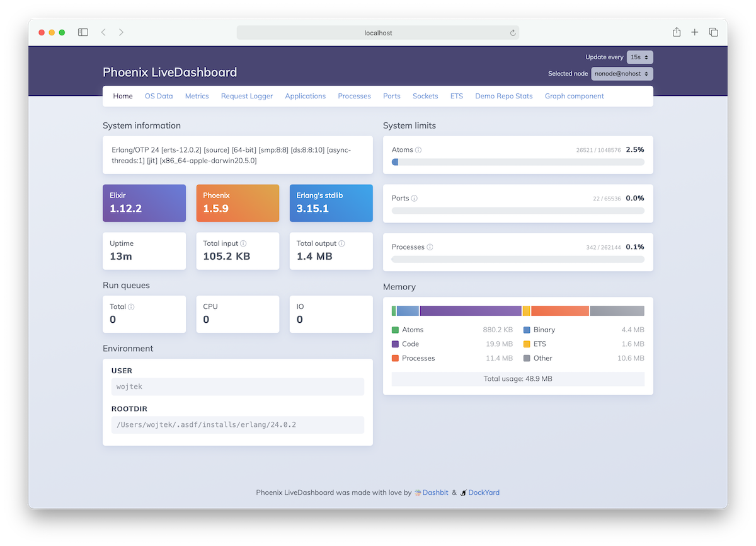
Task: Click the info icon beside run queues Total
Action: click(x=130, y=306)
